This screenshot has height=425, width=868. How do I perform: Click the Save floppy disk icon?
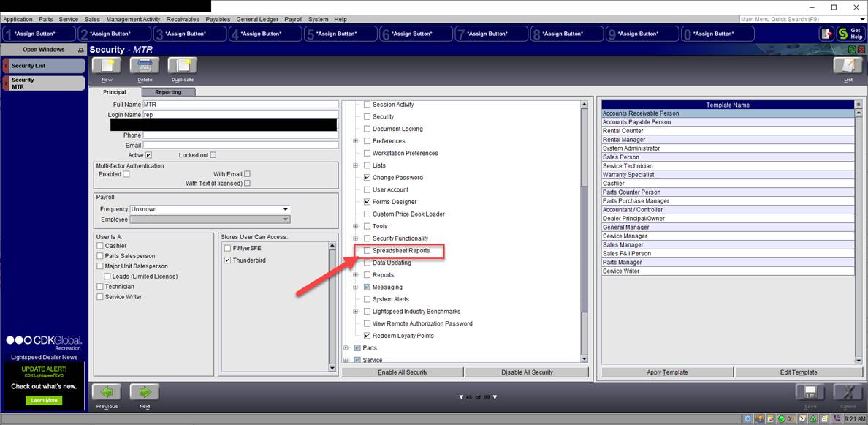[810, 392]
